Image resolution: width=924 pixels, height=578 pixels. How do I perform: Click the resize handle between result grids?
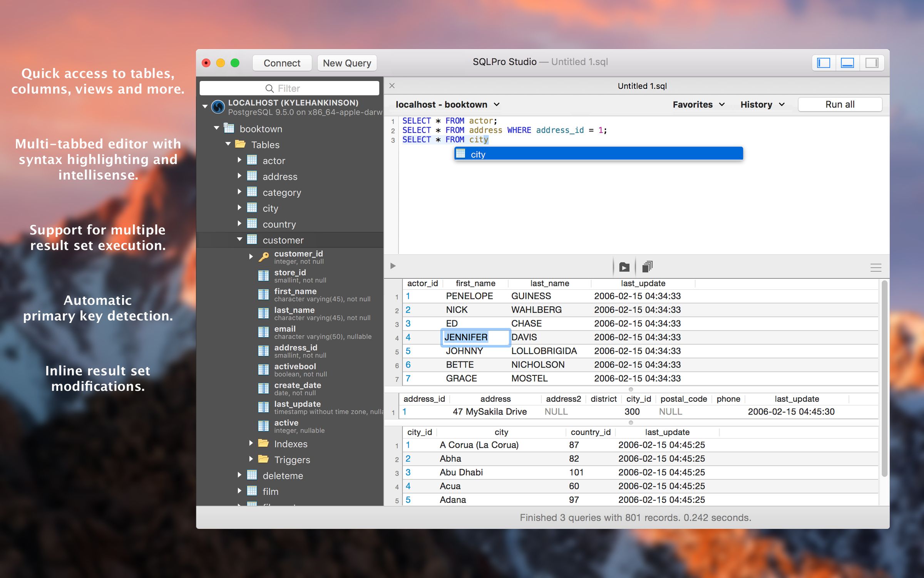tap(630, 390)
